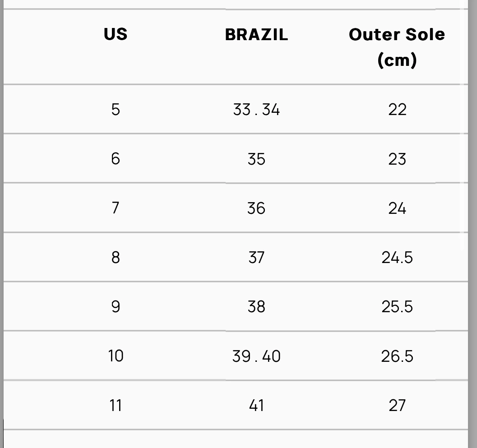Select the 24.5 cm outer sole value

397,257
